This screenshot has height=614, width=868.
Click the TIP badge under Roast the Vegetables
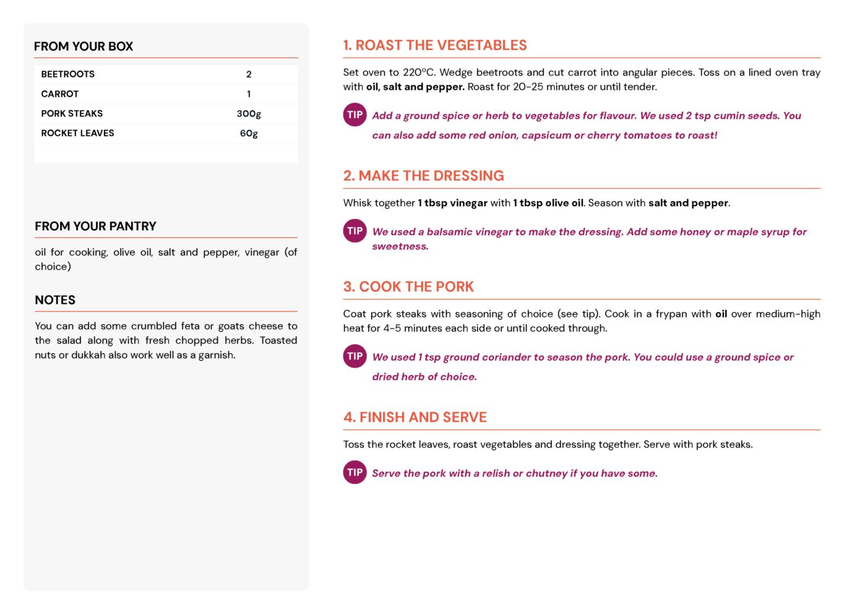pos(355,115)
